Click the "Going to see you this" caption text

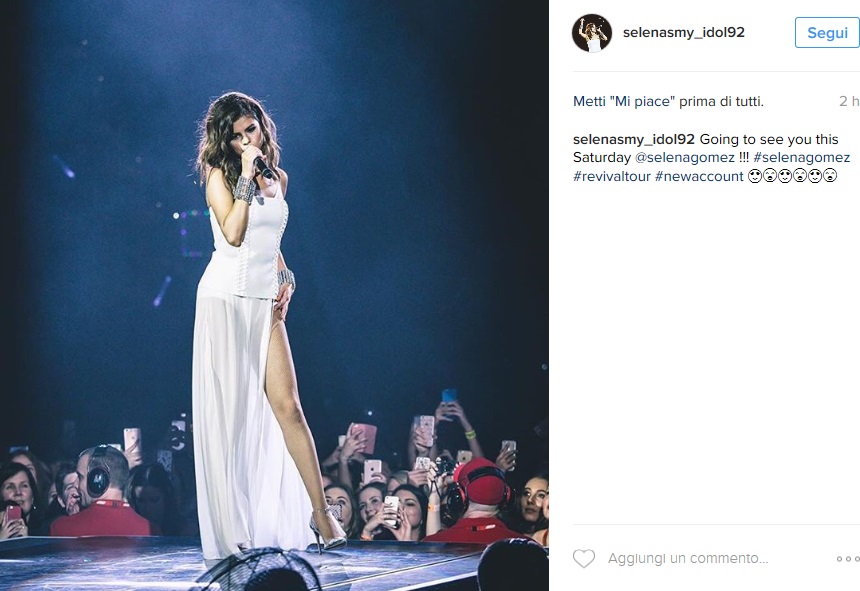(769, 139)
